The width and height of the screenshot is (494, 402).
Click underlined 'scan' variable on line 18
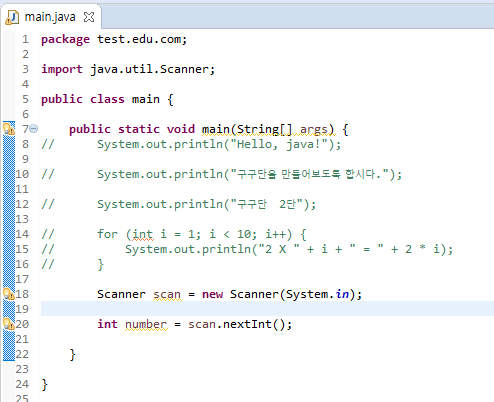tap(167, 295)
